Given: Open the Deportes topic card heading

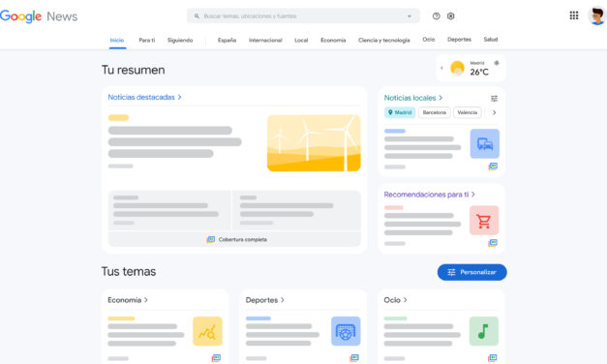Looking at the screenshot, I should click(x=265, y=300).
